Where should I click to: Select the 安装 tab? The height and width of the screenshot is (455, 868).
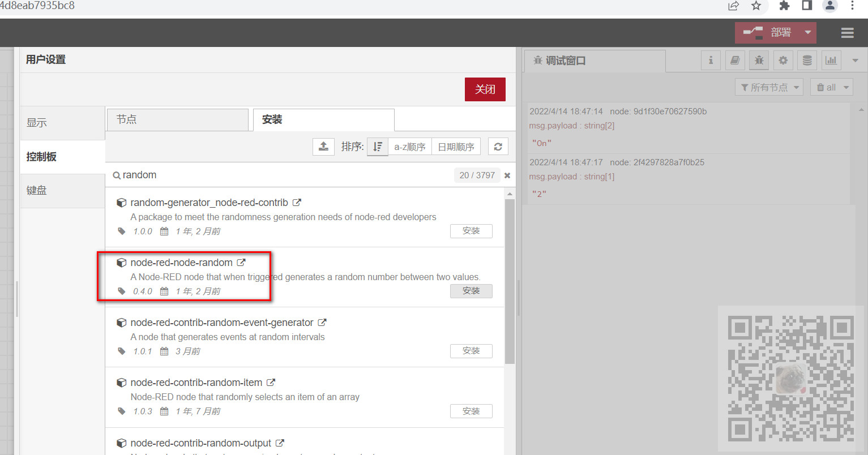324,120
